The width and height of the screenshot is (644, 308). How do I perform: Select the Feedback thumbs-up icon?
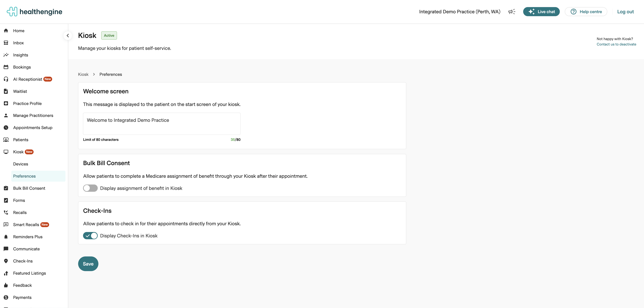(x=6, y=285)
